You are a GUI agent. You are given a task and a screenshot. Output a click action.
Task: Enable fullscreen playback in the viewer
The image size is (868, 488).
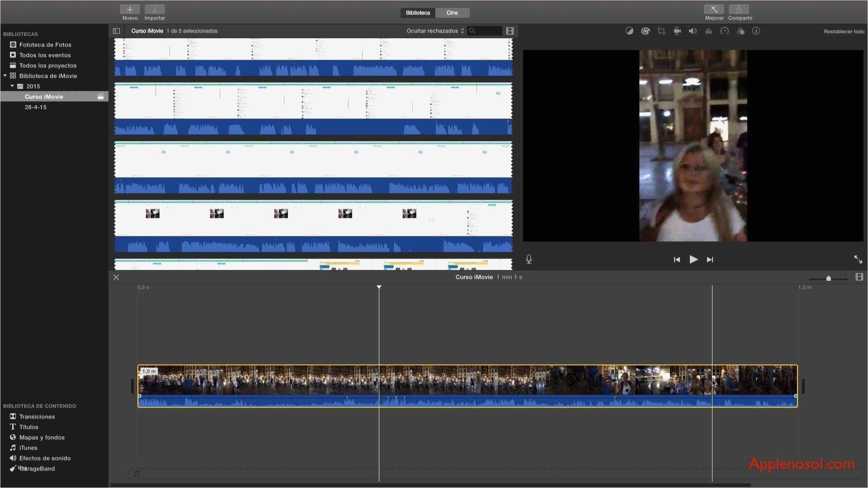(x=858, y=259)
